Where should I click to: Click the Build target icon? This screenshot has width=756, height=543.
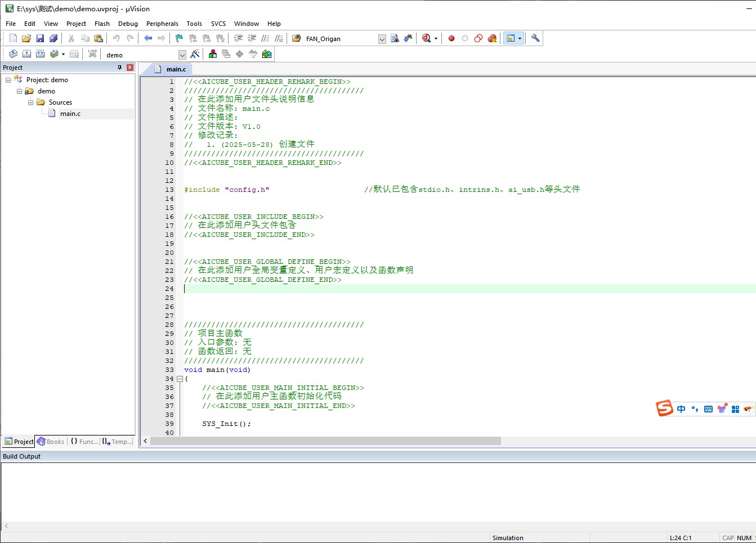(x=26, y=54)
